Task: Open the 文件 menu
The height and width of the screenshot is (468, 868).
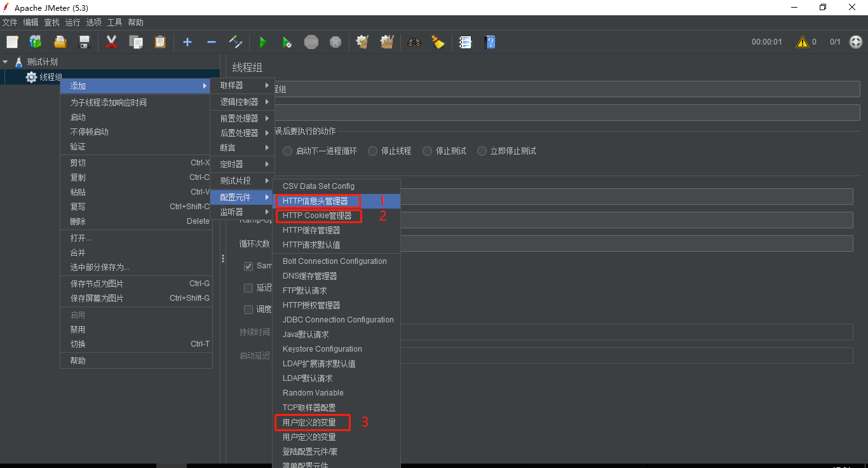Action: click(10, 22)
